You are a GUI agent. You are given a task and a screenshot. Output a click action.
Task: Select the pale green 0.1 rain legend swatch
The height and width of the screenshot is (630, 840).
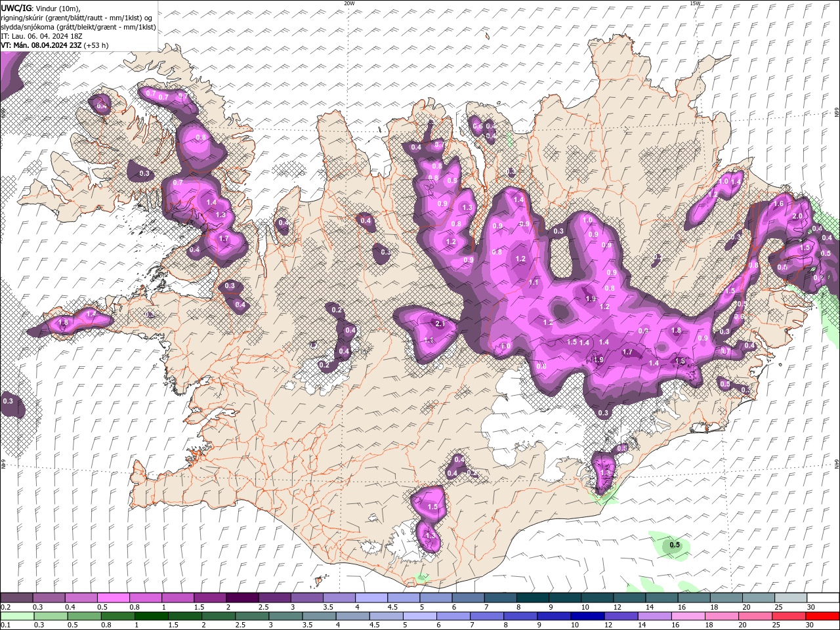click(16, 616)
